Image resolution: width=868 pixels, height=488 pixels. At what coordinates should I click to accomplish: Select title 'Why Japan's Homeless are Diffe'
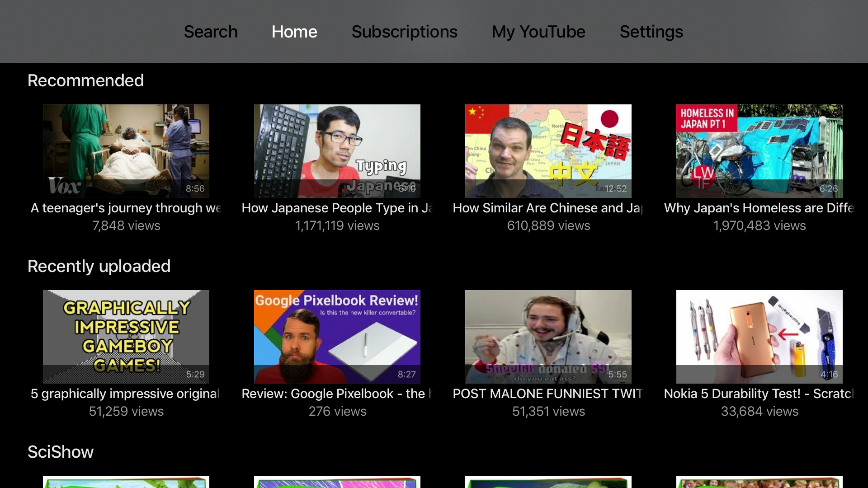click(x=759, y=208)
